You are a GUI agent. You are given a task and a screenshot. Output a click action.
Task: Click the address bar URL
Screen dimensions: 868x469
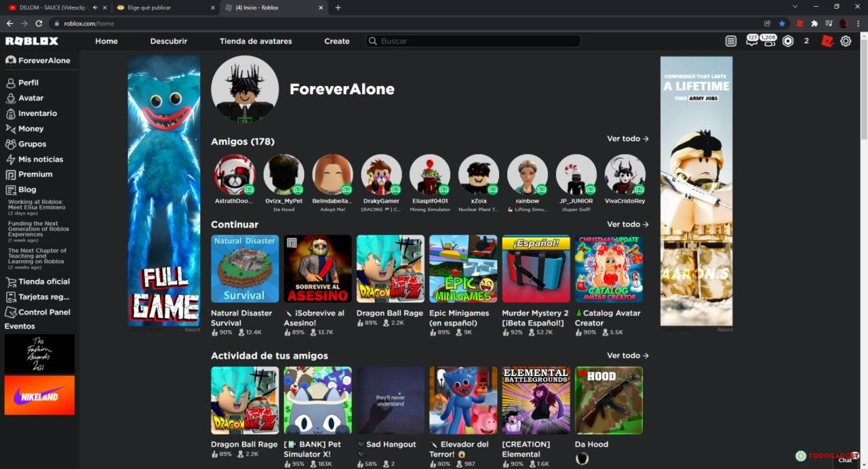coord(89,23)
